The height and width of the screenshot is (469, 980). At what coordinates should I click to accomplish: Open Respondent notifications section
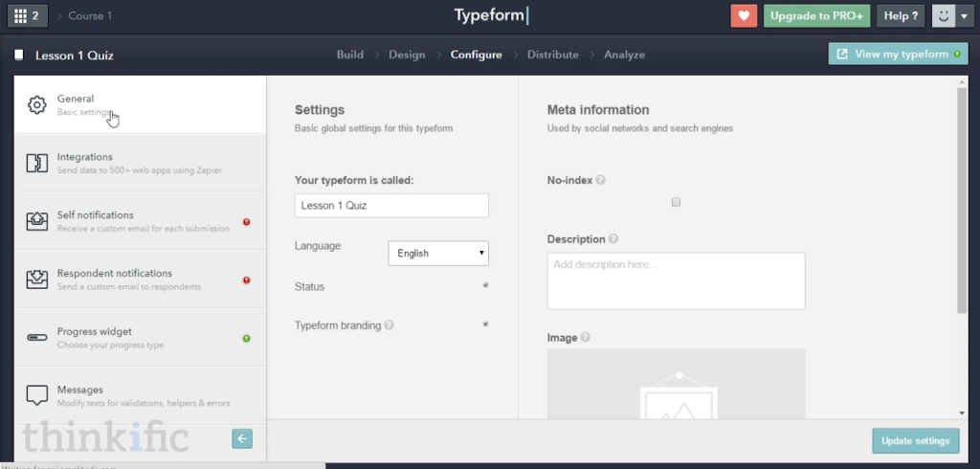tap(140, 279)
